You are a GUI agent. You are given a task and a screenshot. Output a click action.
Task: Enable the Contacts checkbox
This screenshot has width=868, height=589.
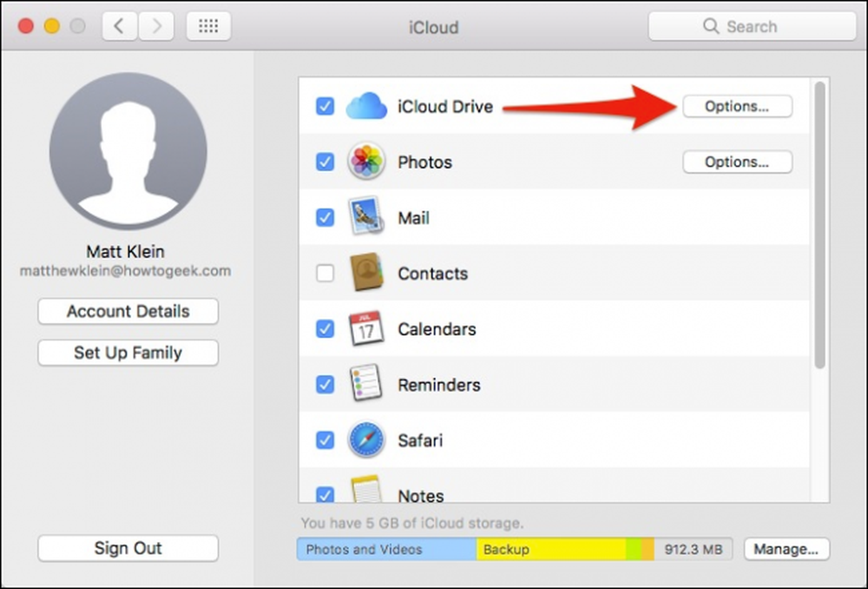click(x=325, y=273)
